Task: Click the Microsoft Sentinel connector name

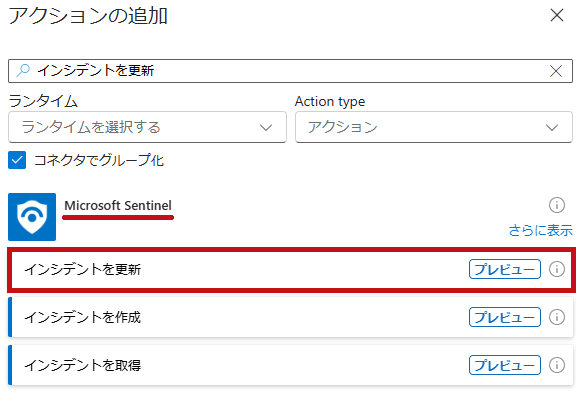Action: tap(118, 206)
